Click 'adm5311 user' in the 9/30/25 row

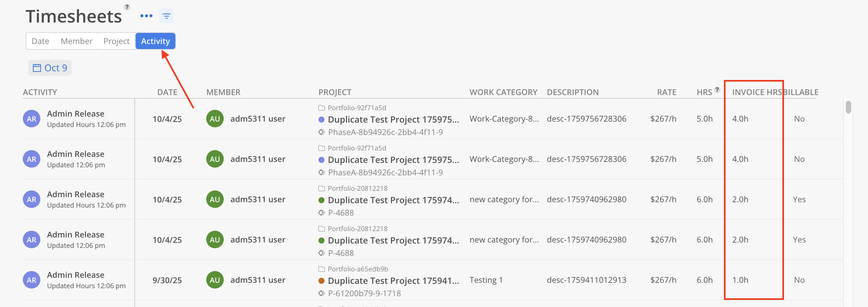click(258, 280)
